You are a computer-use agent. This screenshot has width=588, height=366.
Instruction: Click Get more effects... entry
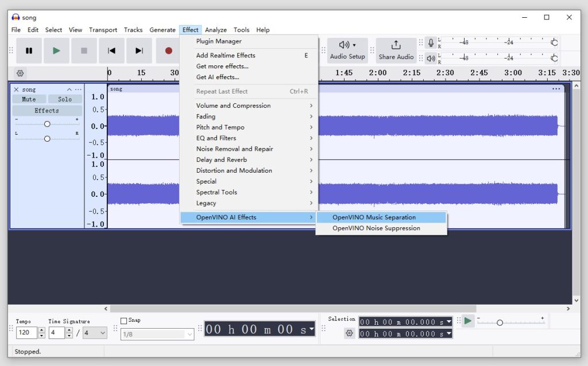tap(249, 67)
